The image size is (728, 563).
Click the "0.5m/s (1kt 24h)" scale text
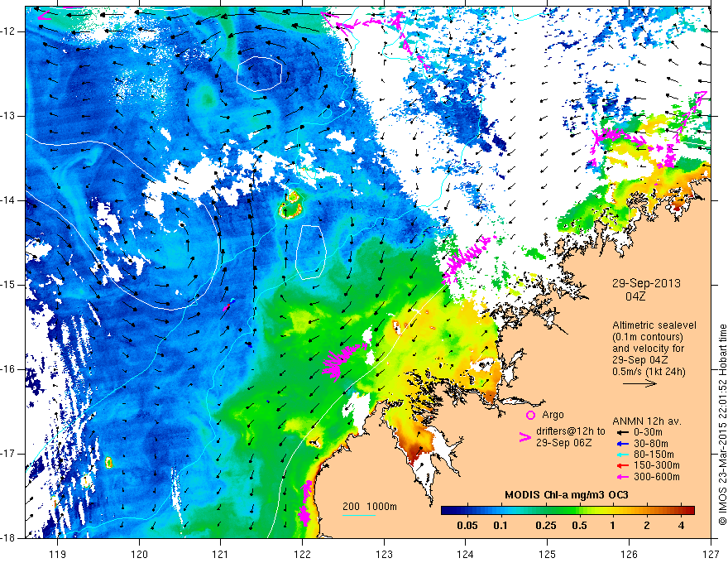tap(649, 372)
